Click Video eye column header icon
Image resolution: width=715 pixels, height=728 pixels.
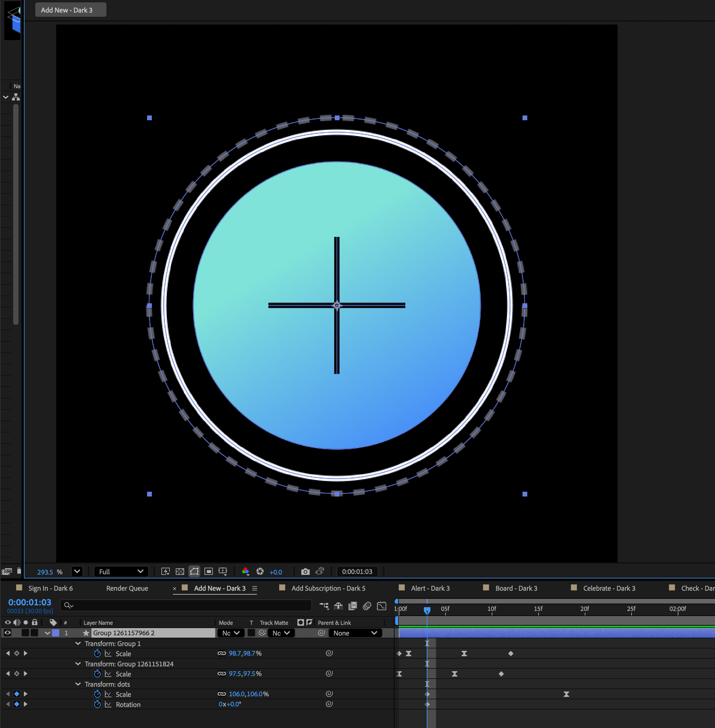click(x=7, y=622)
